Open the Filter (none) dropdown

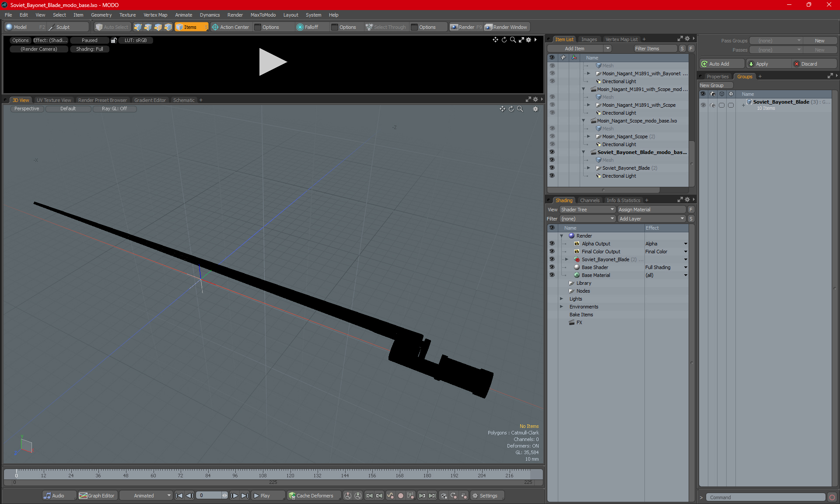click(588, 219)
